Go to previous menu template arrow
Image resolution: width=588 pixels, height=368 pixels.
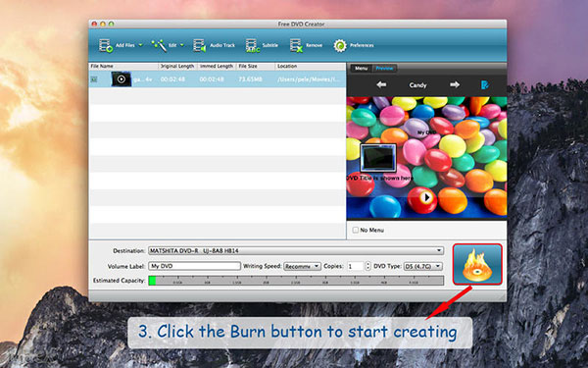pyautogui.click(x=381, y=84)
